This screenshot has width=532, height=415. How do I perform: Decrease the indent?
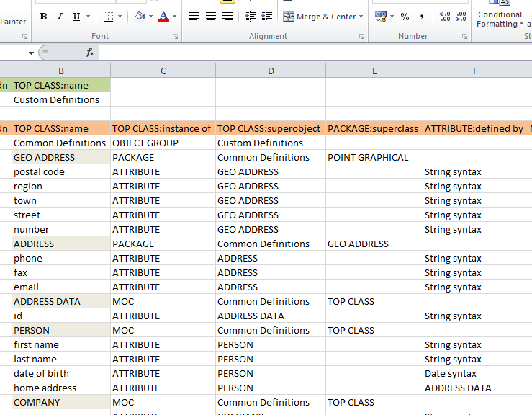[x=250, y=17]
